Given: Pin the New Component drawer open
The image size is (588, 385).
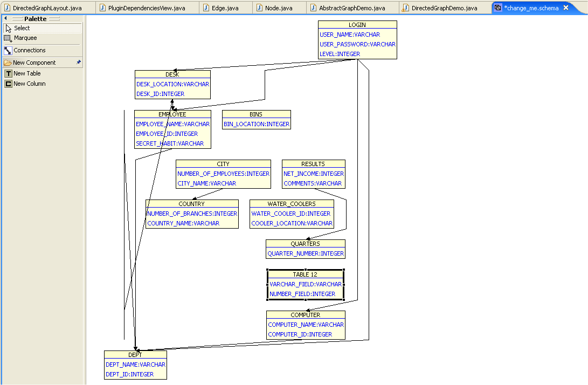Looking at the screenshot, I should tap(79, 63).
